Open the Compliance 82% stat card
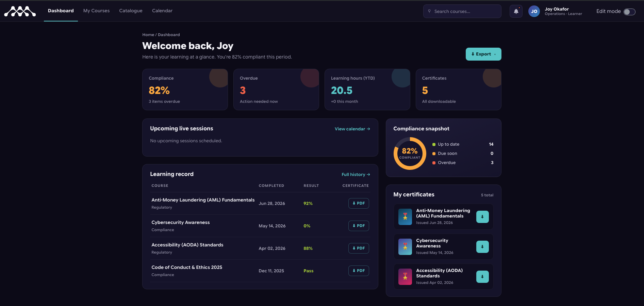644x306 pixels. point(185,90)
